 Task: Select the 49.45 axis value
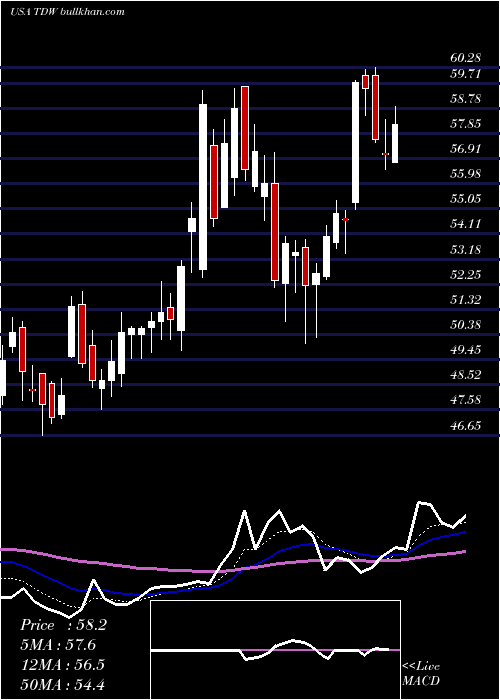click(465, 349)
